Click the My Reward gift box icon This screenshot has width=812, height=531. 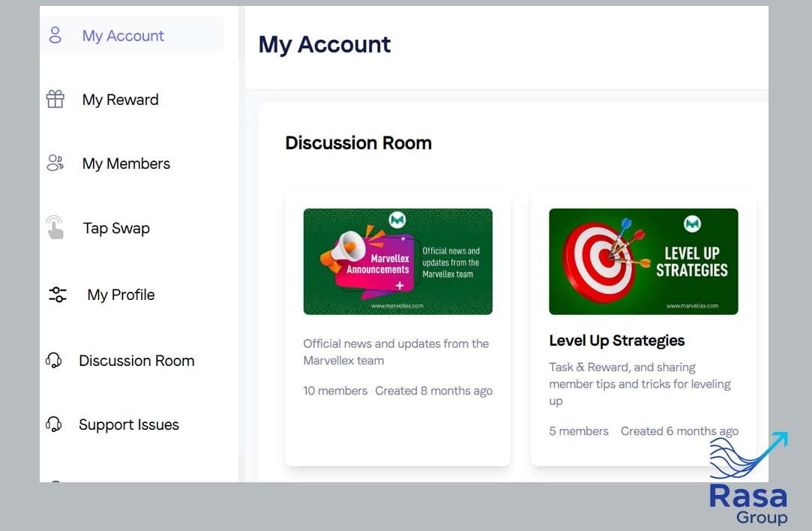click(55, 99)
